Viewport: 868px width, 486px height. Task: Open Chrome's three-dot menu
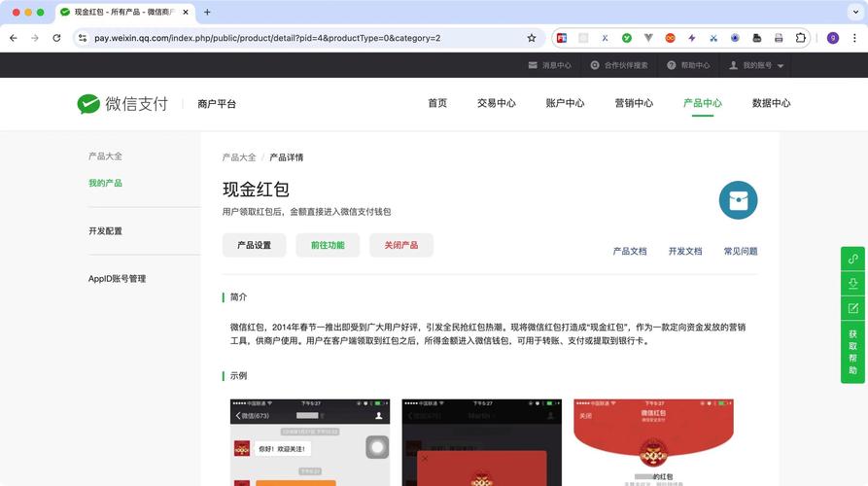point(854,38)
